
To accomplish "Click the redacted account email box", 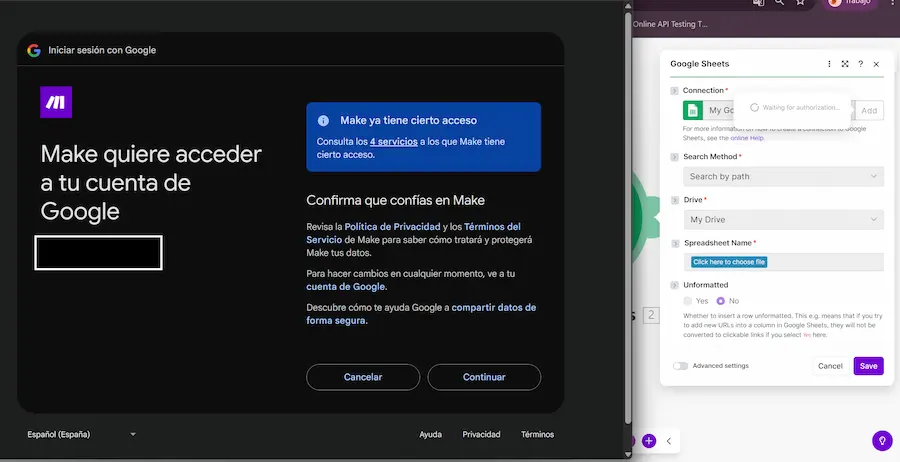I will pyautogui.click(x=99, y=253).
